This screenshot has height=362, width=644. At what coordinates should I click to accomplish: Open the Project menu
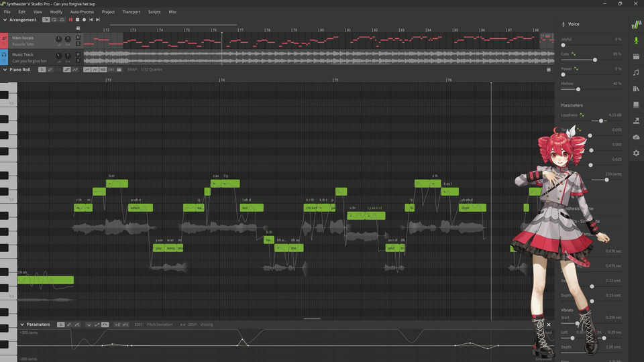point(109,12)
